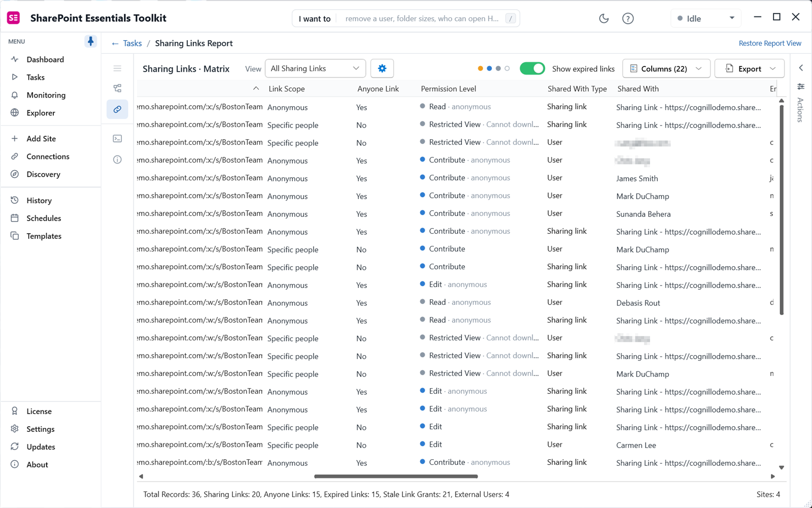Open the tree hierarchy view icon

pyautogui.click(x=117, y=88)
